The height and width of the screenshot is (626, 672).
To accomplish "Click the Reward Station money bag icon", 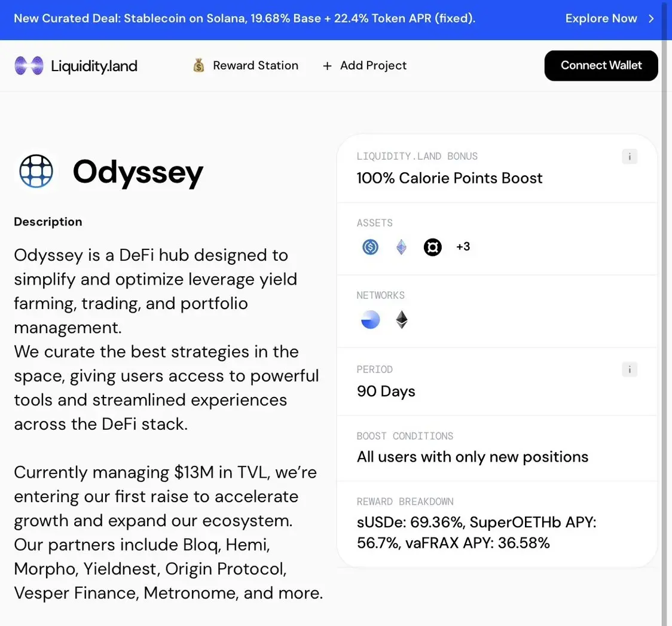I will [x=198, y=66].
